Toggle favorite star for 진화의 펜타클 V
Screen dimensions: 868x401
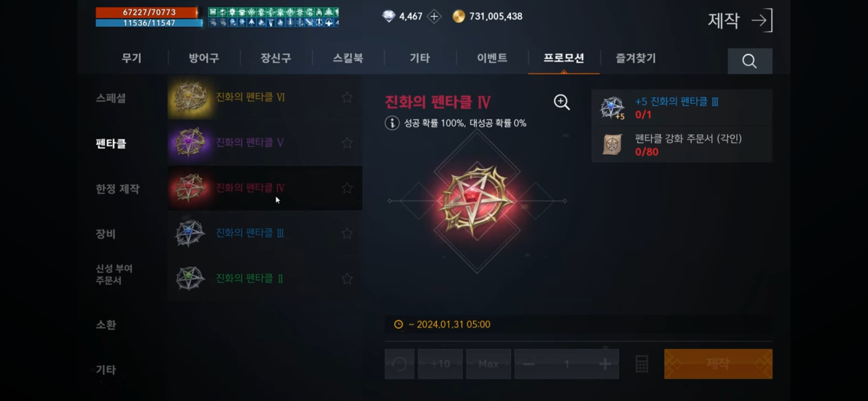coord(347,143)
